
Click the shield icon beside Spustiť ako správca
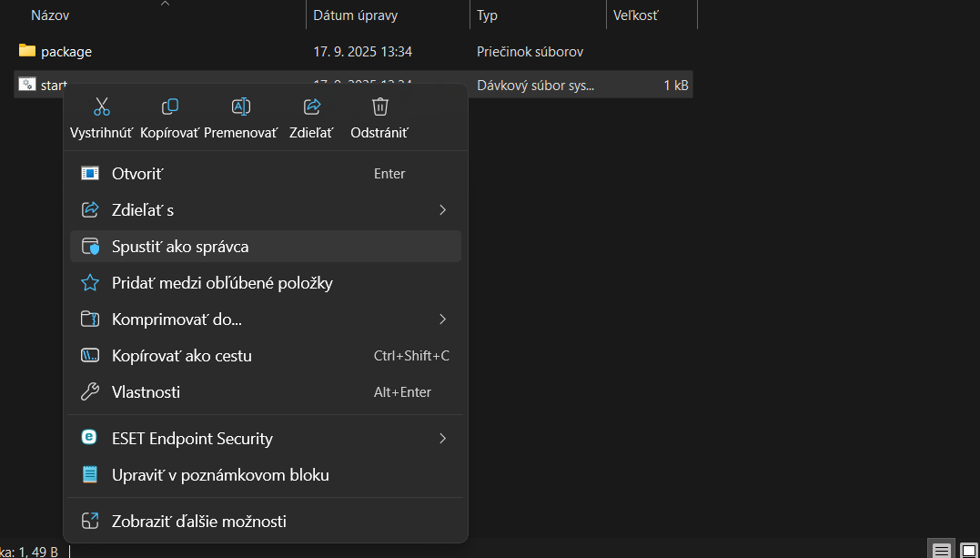click(88, 246)
